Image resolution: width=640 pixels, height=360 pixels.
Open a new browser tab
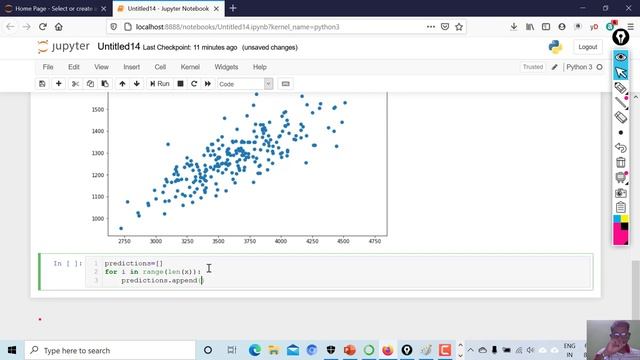pos(233,8)
